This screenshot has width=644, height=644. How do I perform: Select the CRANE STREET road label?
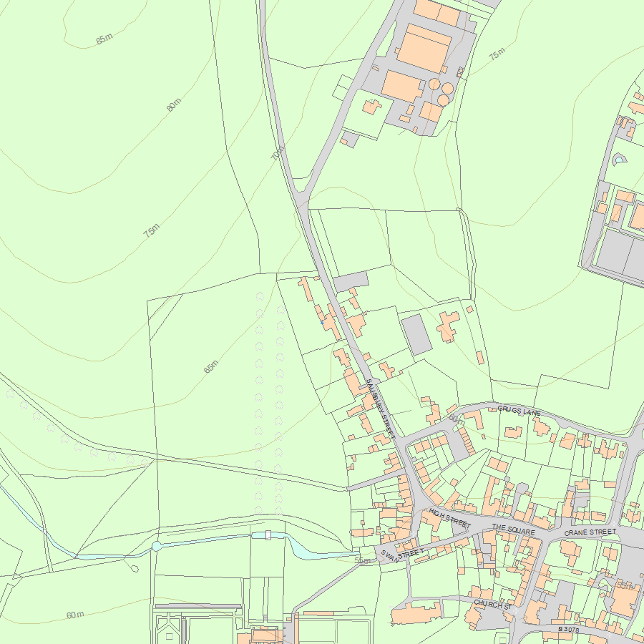pos(590,532)
